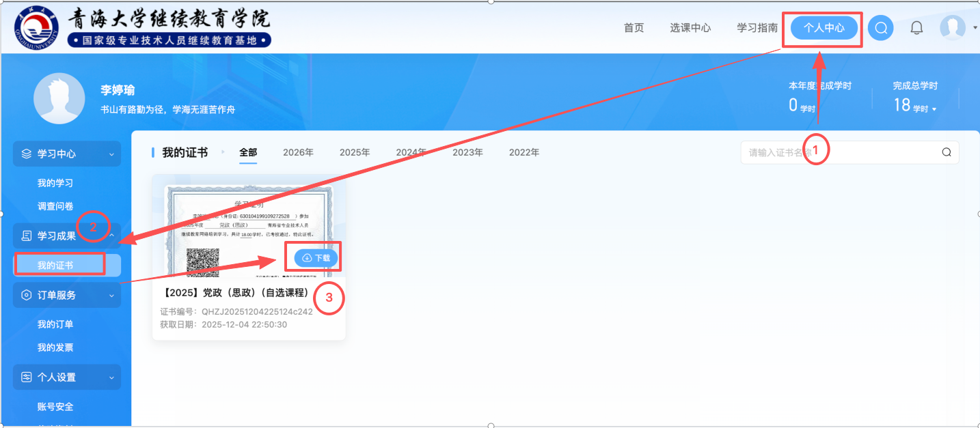Go to 选课中心 in navigation
The height and width of the screenshot is (428, 980).
pos(690,28)
